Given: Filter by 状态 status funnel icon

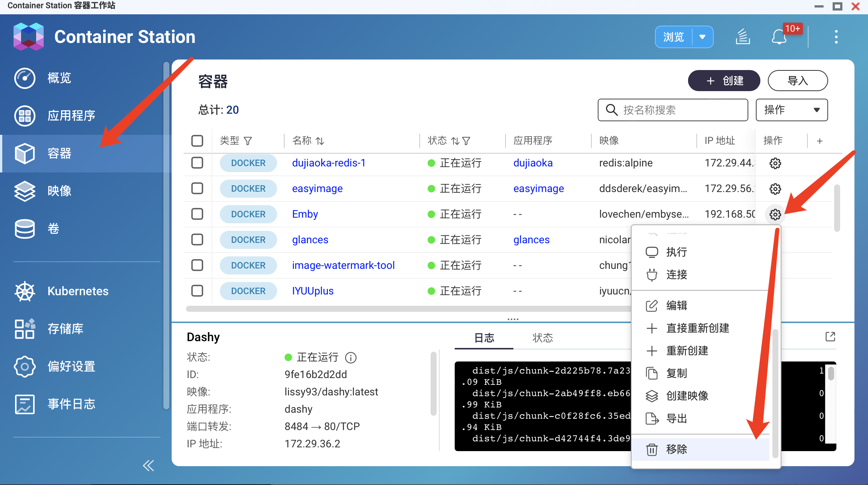Looking at the screenshot, I should coord(466,141).
